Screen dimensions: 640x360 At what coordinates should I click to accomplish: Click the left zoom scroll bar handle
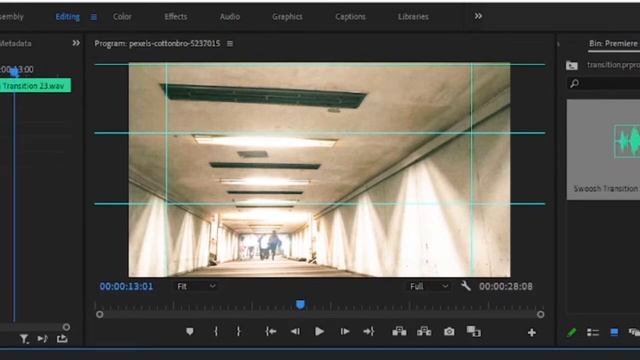(x=100, y=314)
